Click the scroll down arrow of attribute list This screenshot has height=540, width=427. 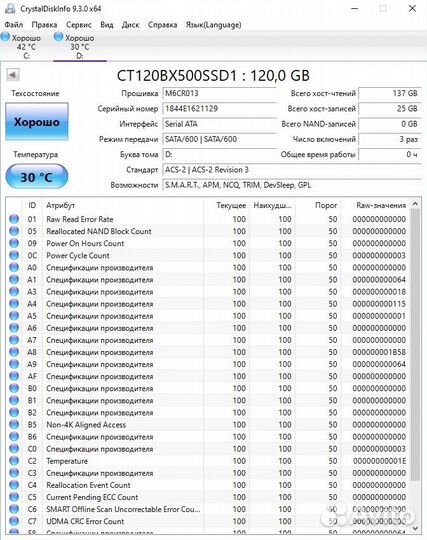[x=415, y=528]
